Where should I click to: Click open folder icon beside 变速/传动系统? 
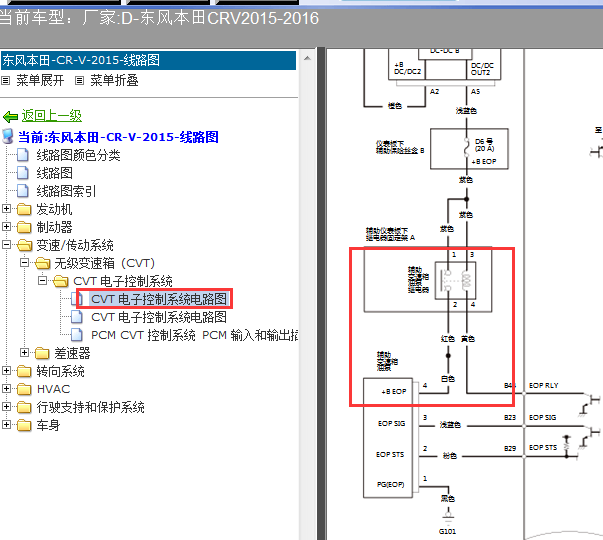[24, 245]
